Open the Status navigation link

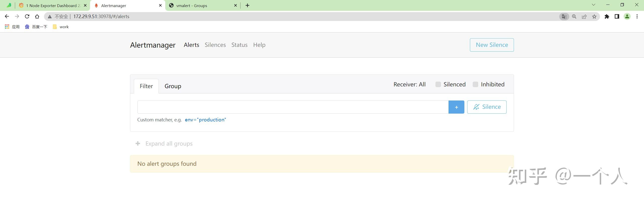(x=239, y=45)
